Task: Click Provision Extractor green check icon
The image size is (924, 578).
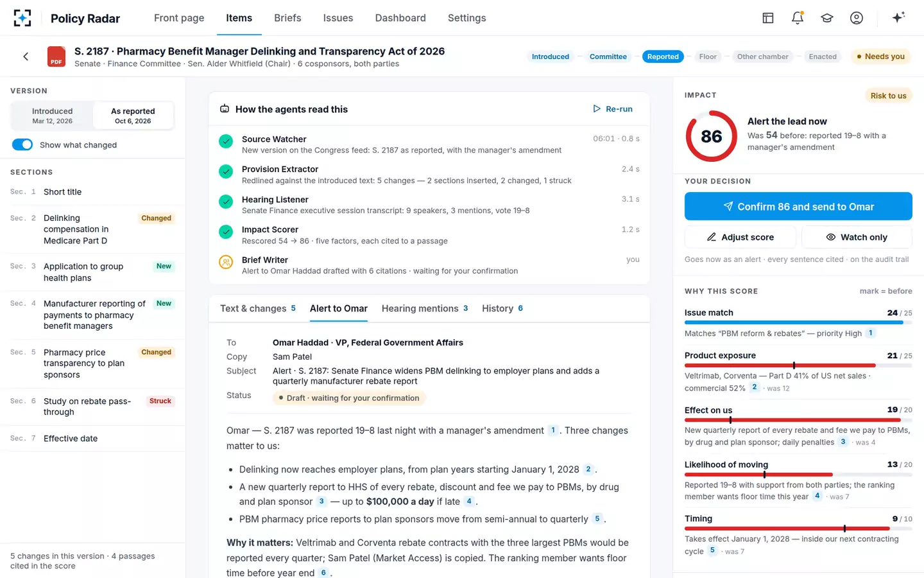Action: tap(226, 171)
